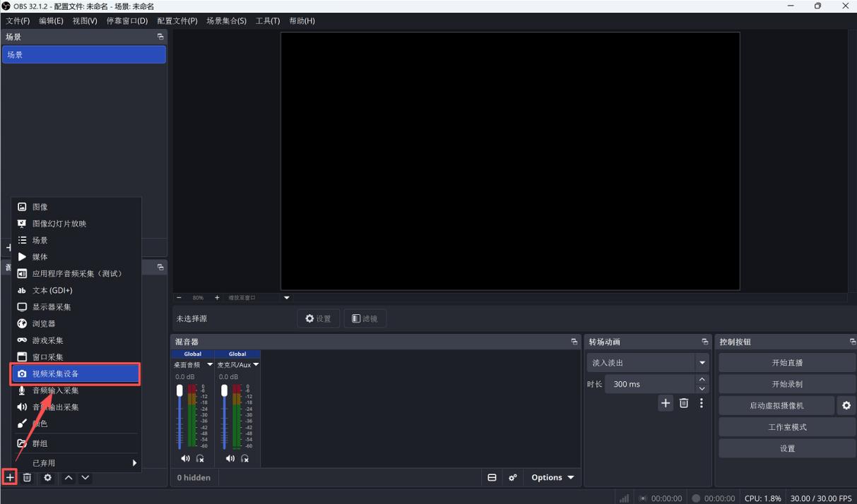Toggle 桌面音频 headphone monitoring icon
The width and height of the screenshot is (857, 504).
[x=200, y=458]
